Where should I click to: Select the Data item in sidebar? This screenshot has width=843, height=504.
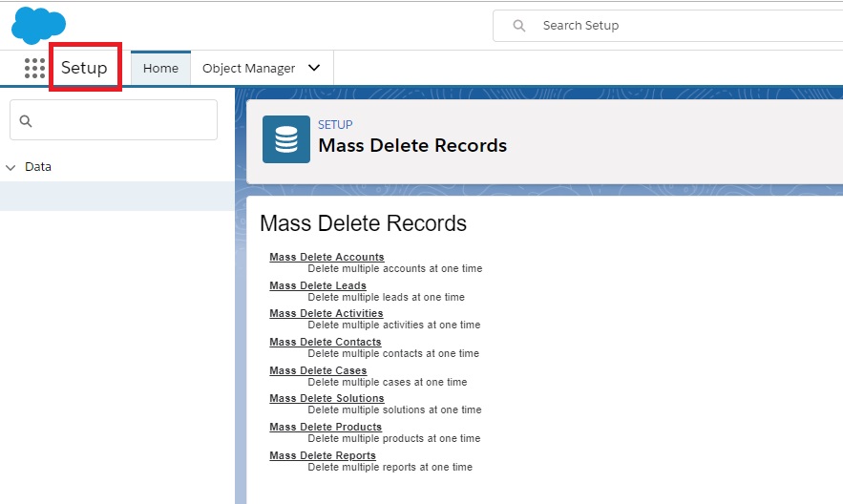coord(38,167)
